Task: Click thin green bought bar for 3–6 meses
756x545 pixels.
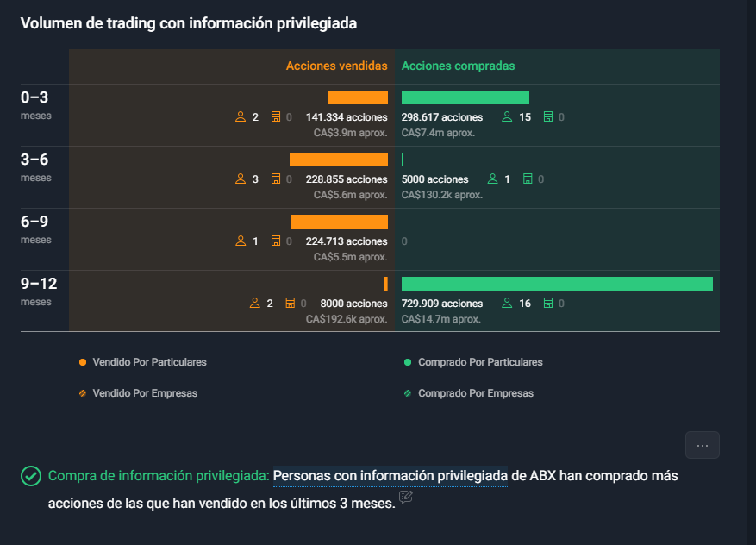Action: pyautogui.click(x=403, y=160)
